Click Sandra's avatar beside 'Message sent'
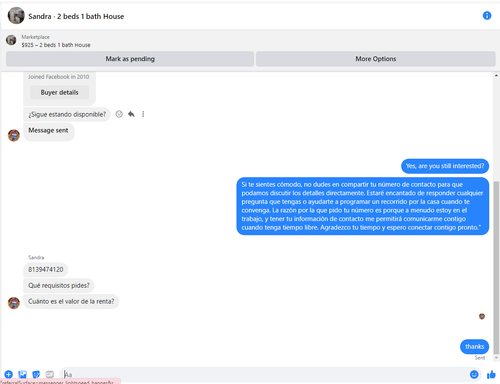 (14, 135)
